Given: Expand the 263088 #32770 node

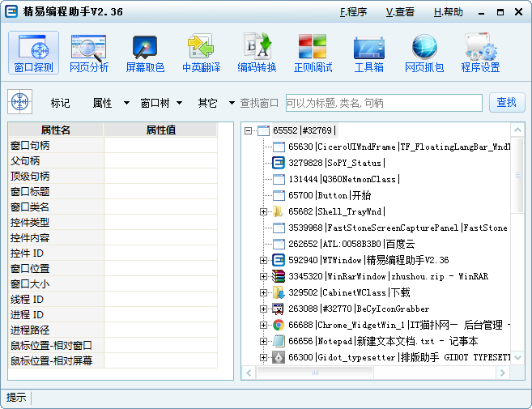Looking at the screenshot, I should (x=263, y=309).
